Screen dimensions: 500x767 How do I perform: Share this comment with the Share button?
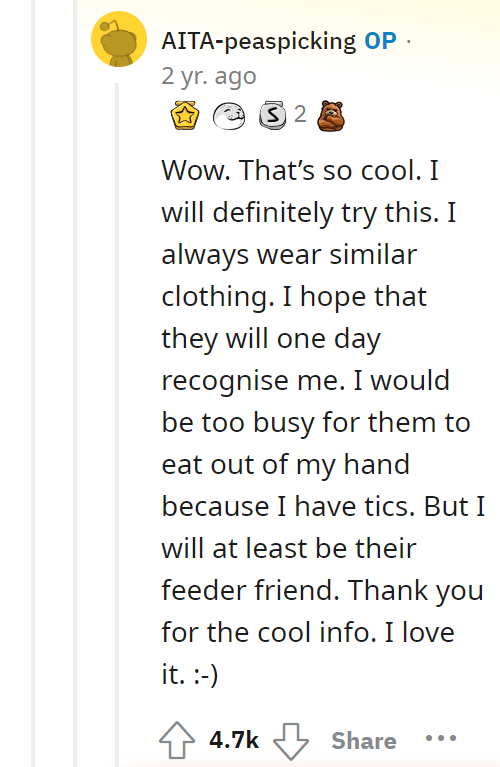[364, 741]
